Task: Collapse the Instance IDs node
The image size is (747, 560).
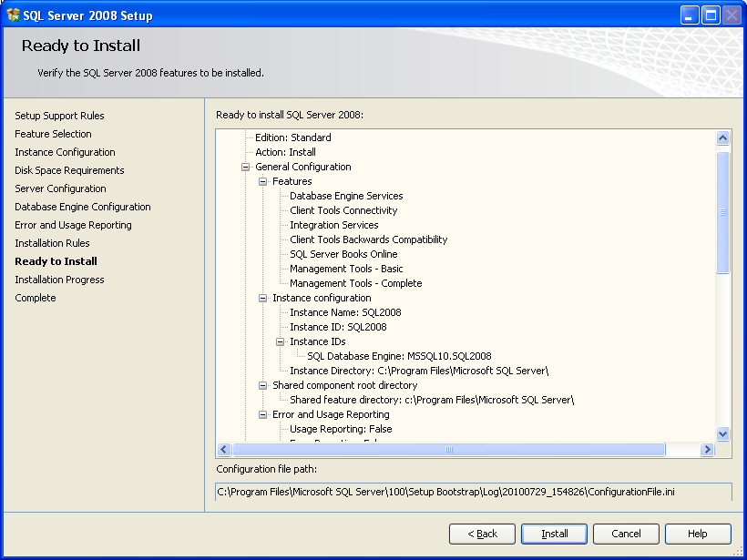Action: [281, 341]
